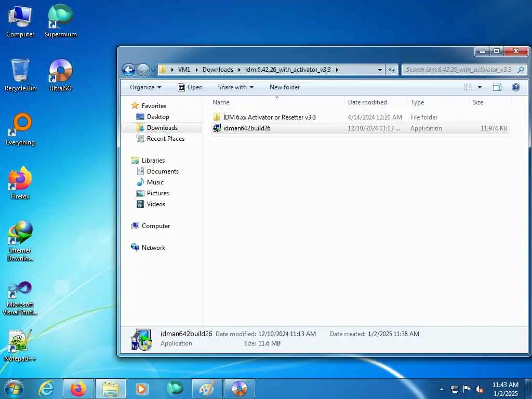Toggle the preview pane button
The image size is (532, 399).
(x=497, y=87)
